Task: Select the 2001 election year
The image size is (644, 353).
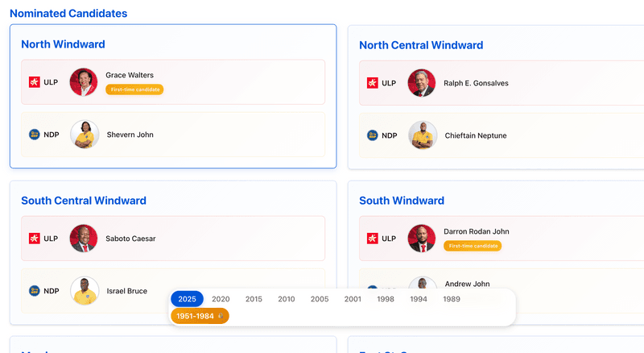Action: (353, 299)
